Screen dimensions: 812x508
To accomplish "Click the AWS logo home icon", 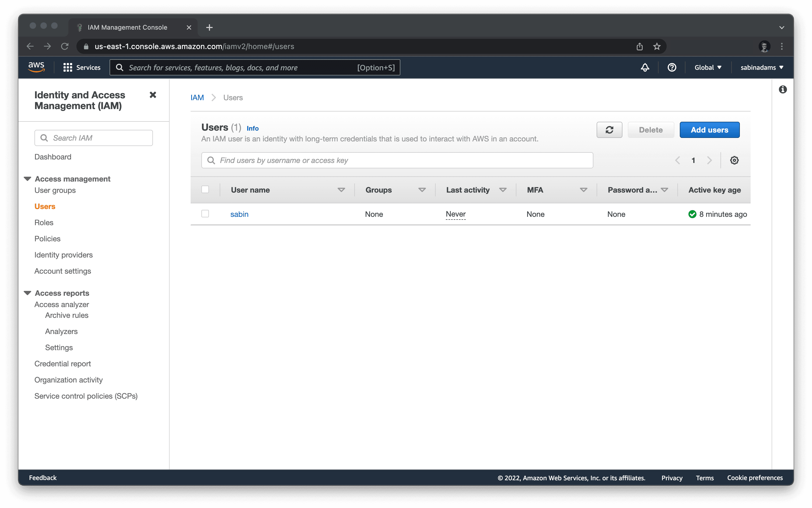I will (36, 67).
